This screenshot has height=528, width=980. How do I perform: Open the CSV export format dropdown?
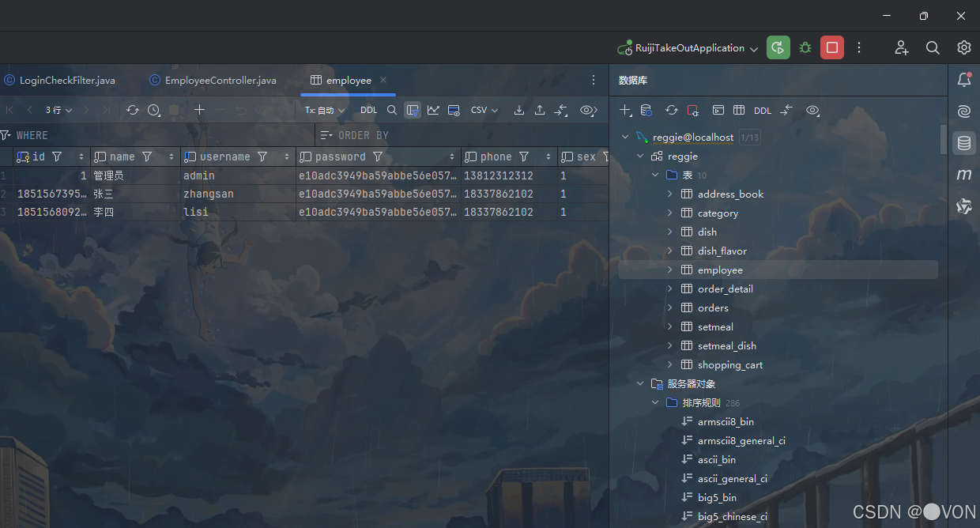(x=484, y=111)
